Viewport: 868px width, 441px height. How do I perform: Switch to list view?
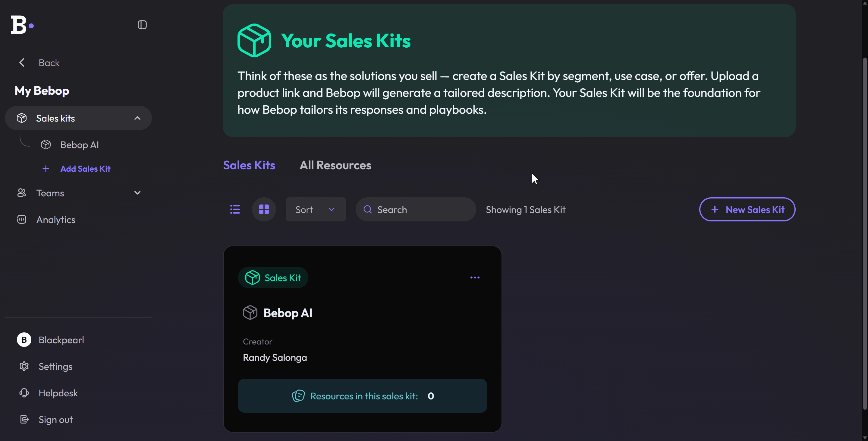tap(235, 210)
